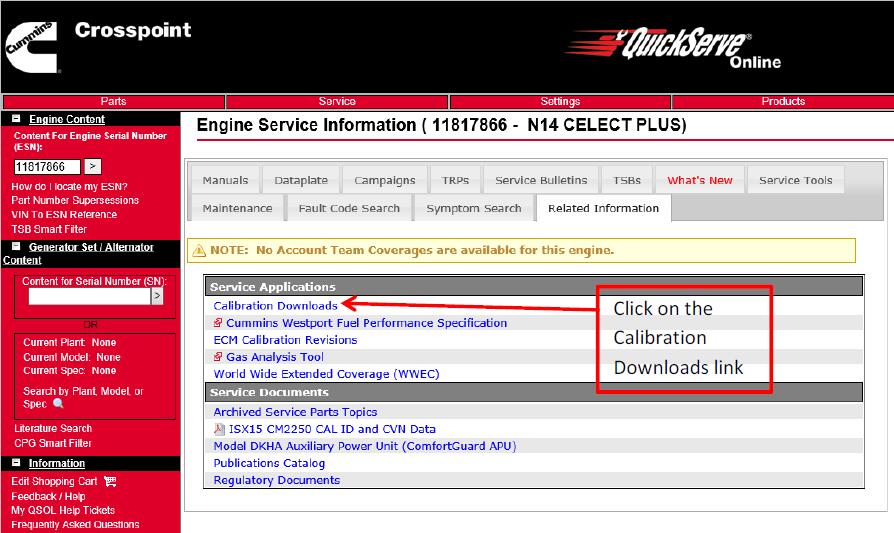Switch to the TRPs tab
This screenshot has width=894, height=533.
(455, 180)
